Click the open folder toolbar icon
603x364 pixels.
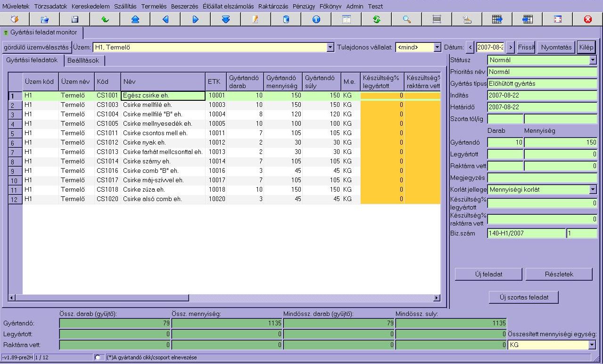(x=45, y=19)
